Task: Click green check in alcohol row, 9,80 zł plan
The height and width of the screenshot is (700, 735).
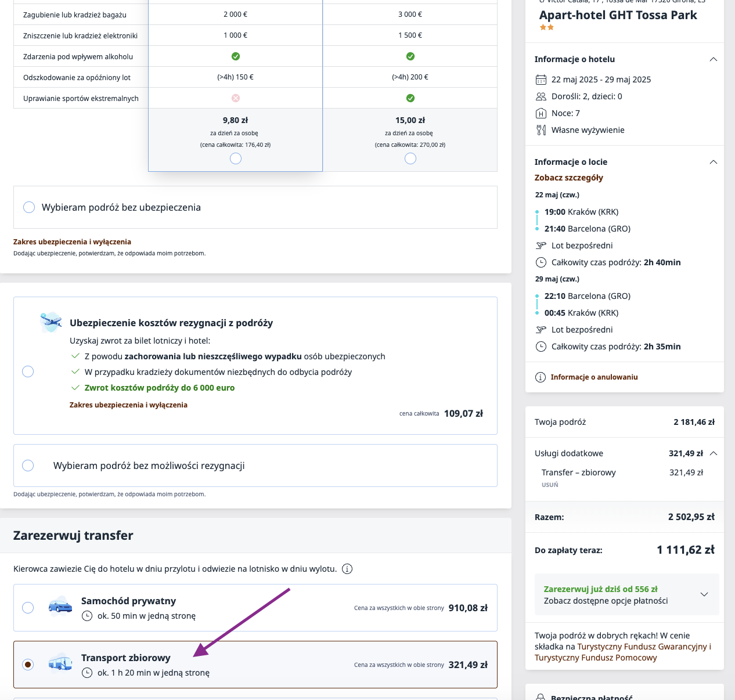Action: pos(236,56)
